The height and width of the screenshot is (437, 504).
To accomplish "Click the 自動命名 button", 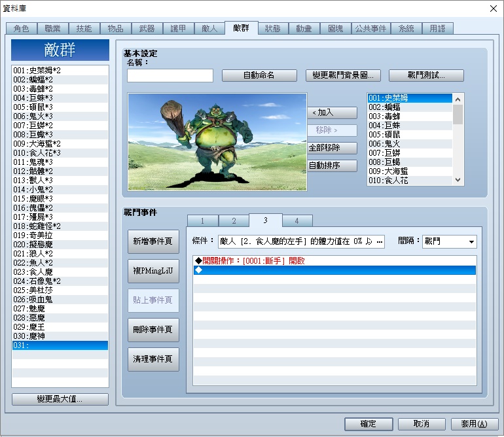I will (x=259, y=75).
